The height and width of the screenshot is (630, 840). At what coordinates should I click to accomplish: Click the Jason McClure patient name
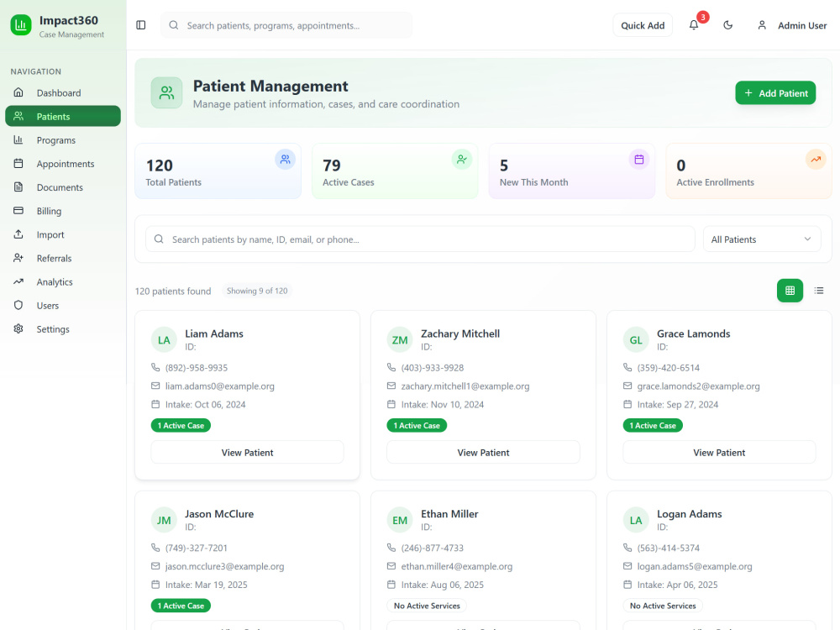(219, 514)
